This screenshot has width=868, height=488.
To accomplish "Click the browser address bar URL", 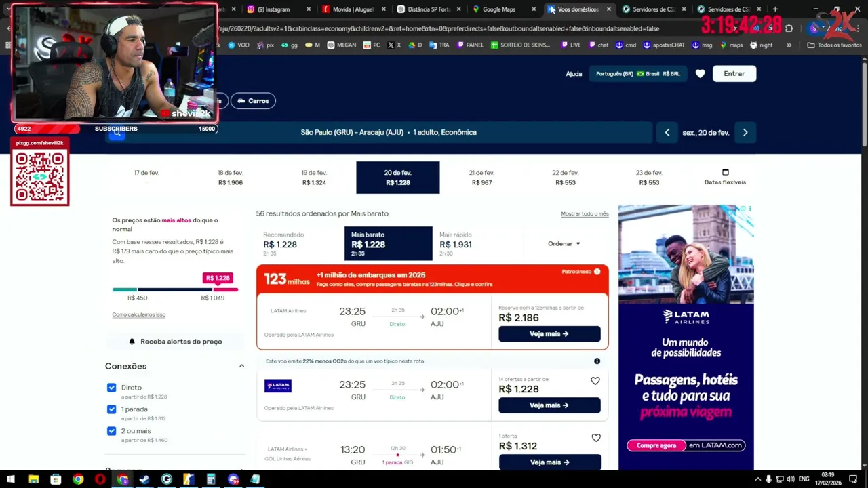I will (439, 28).
